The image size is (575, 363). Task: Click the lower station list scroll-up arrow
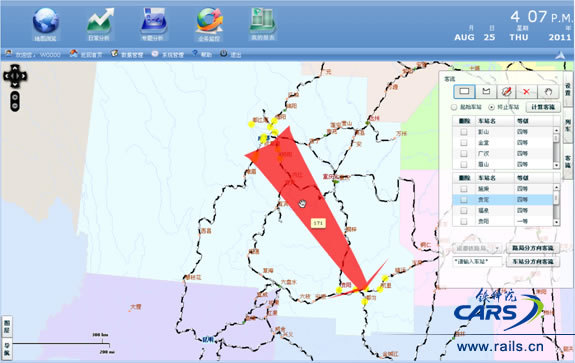click(x=556, y=187)
